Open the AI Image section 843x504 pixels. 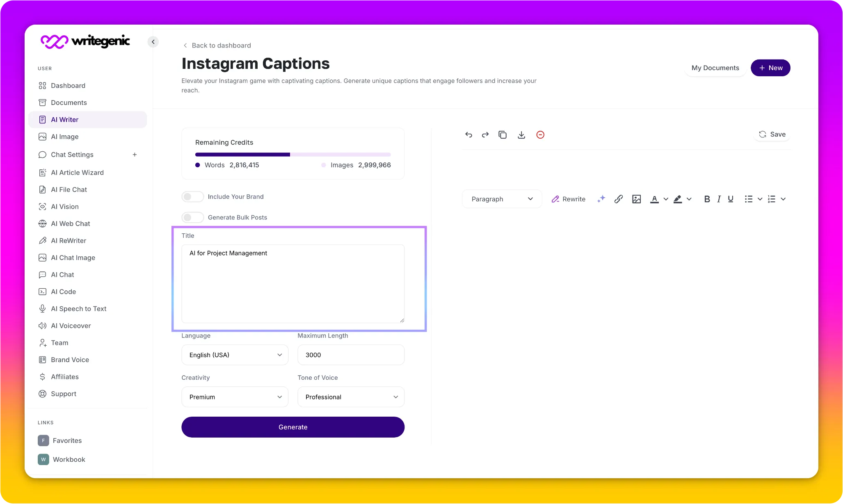(65, 136)
